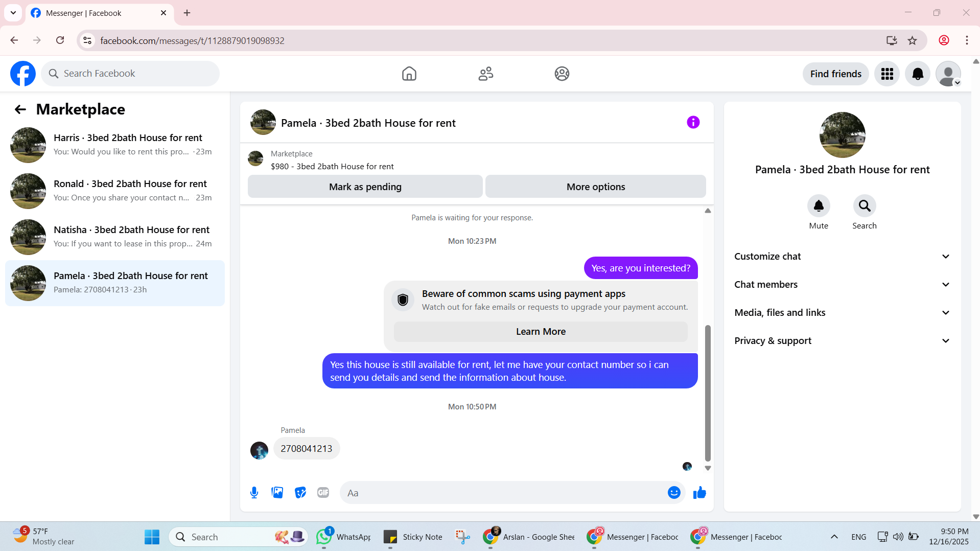This screenshot has height=551, width=980.
Task: Click the address bar URL
Action: tap(192, 40)
